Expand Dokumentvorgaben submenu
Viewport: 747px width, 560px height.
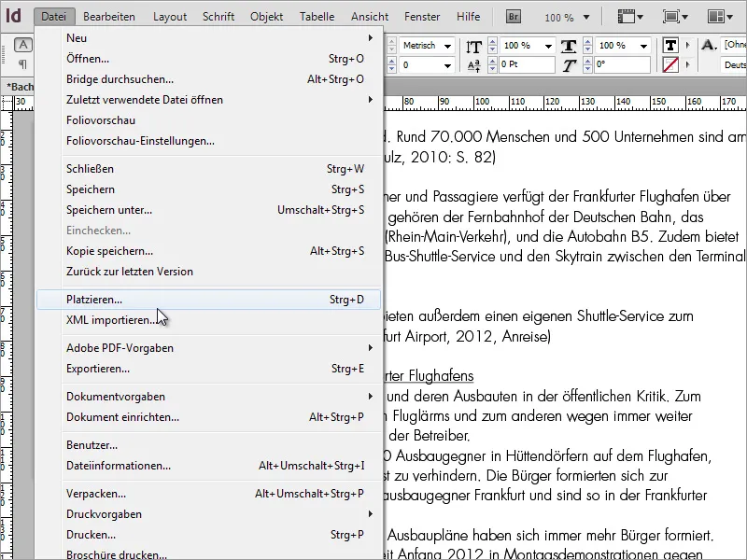click(x=208, y=396)
